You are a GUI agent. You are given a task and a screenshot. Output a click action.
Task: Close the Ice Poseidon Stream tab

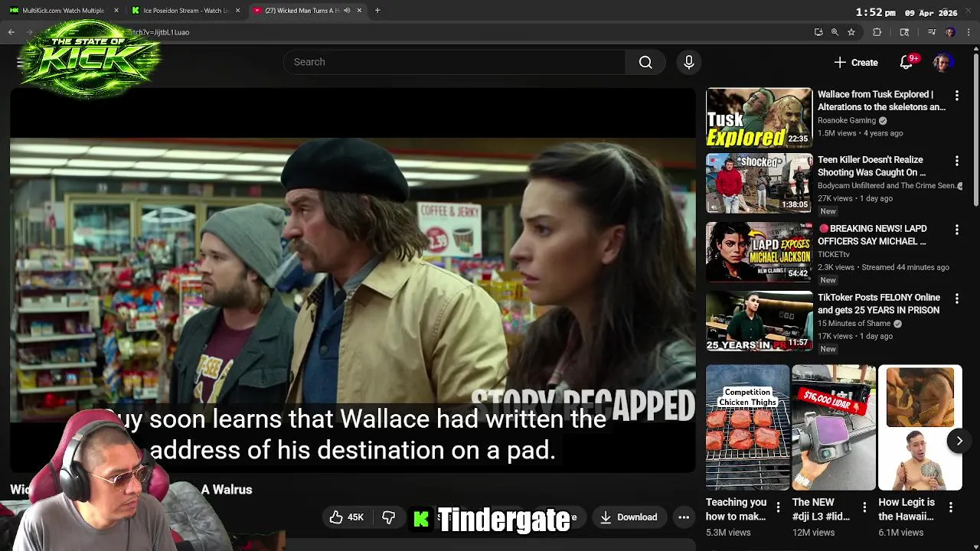pyautogui.click(x=237, y=11)
